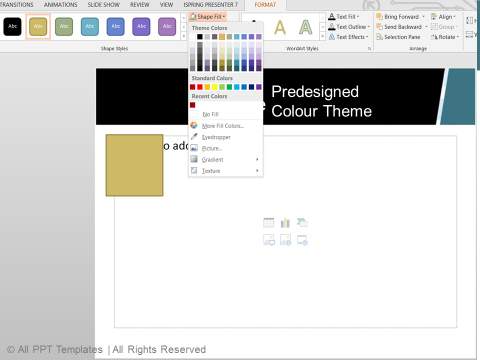Expand the WordArt Styles gallery More arrow
The width and height of the screenshot is (480, 360).
322,36
